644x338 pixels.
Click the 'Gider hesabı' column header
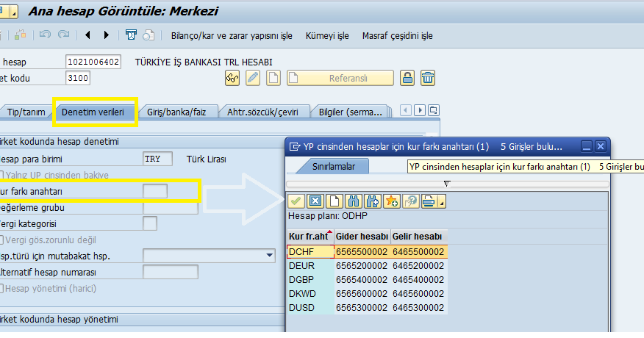[x=362, y=237]
